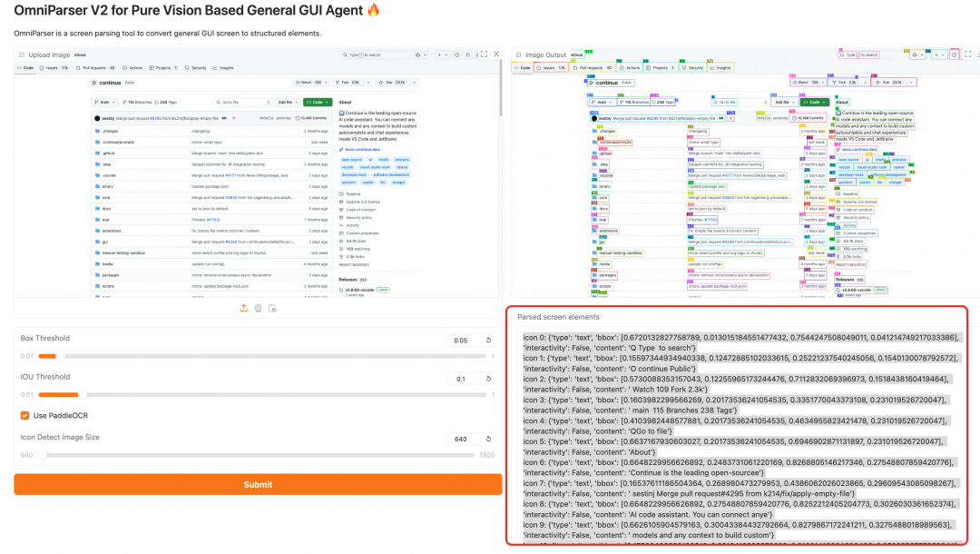
Task: Click the Box Threshold label
Action: click(x=45, y=338)
